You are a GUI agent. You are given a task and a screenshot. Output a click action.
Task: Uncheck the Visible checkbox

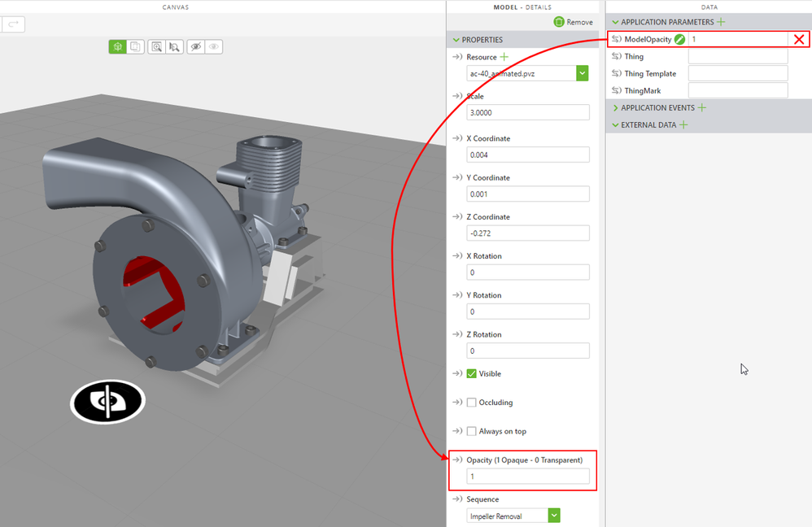(472, 374)
